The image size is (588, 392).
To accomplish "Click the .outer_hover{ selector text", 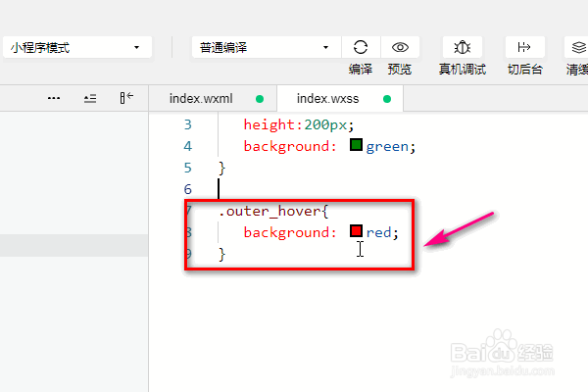I will (x=273, y=212).
